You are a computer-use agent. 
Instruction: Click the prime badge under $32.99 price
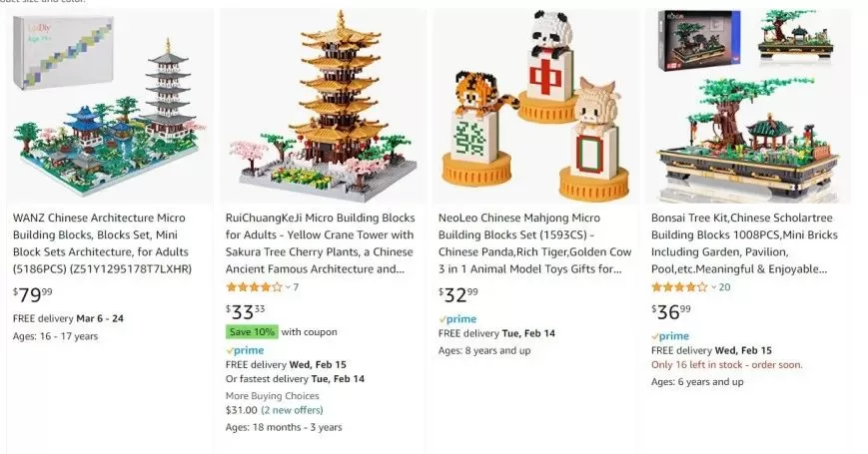[x=457, y=319]
